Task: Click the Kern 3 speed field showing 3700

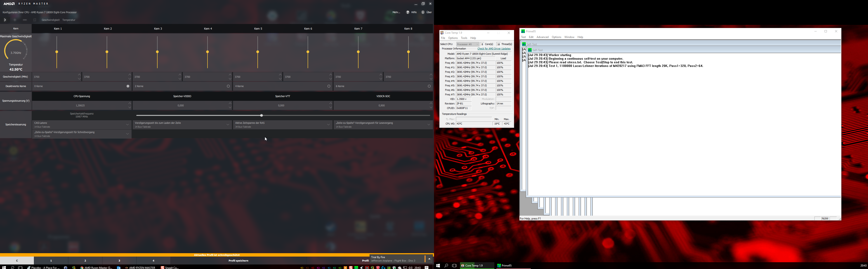Action: click(157, 77)
